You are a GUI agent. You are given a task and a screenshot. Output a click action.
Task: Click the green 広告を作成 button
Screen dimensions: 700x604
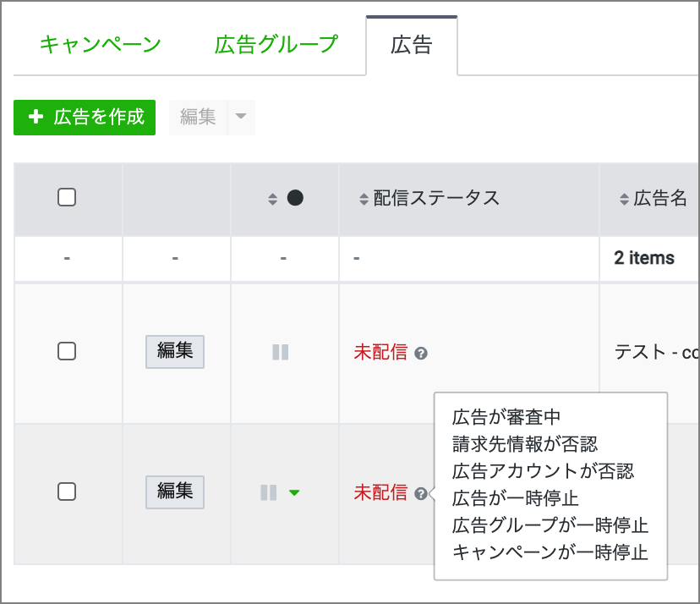(85, 117)
